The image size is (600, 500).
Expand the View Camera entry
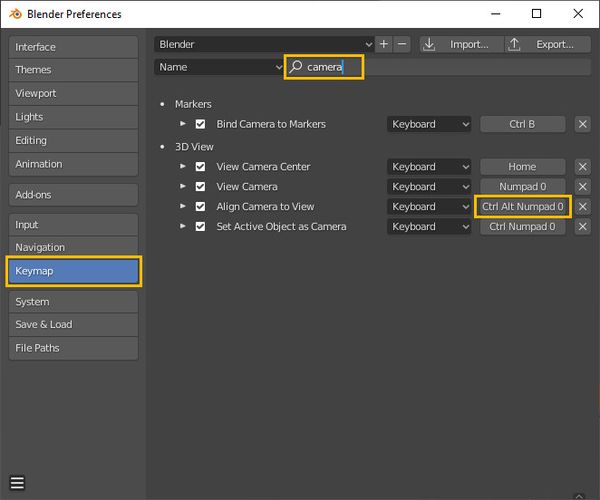point(183,186)
